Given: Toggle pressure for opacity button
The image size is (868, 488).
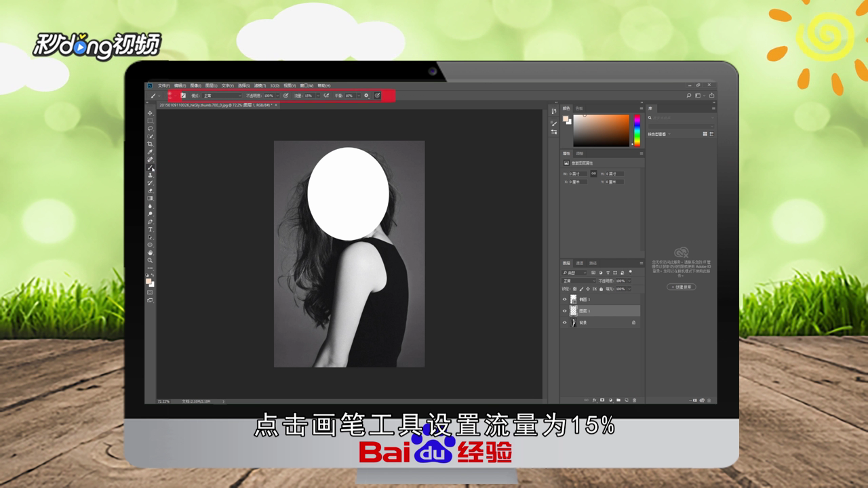Looking at the screenshot, I should pos(285,96).
